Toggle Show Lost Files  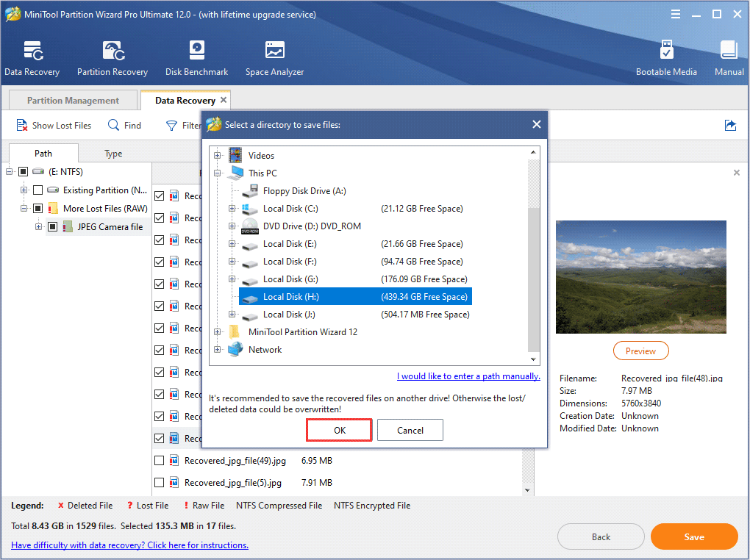(53, 125)
